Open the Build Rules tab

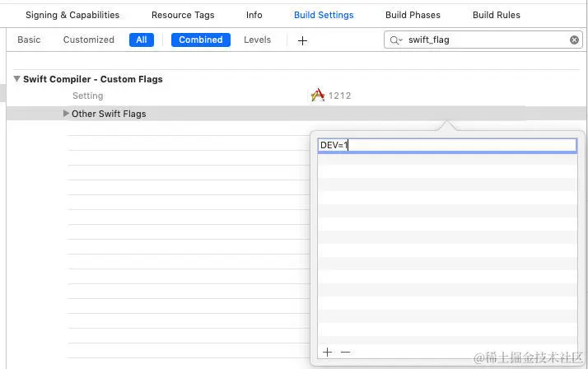[x=497, y=15]
